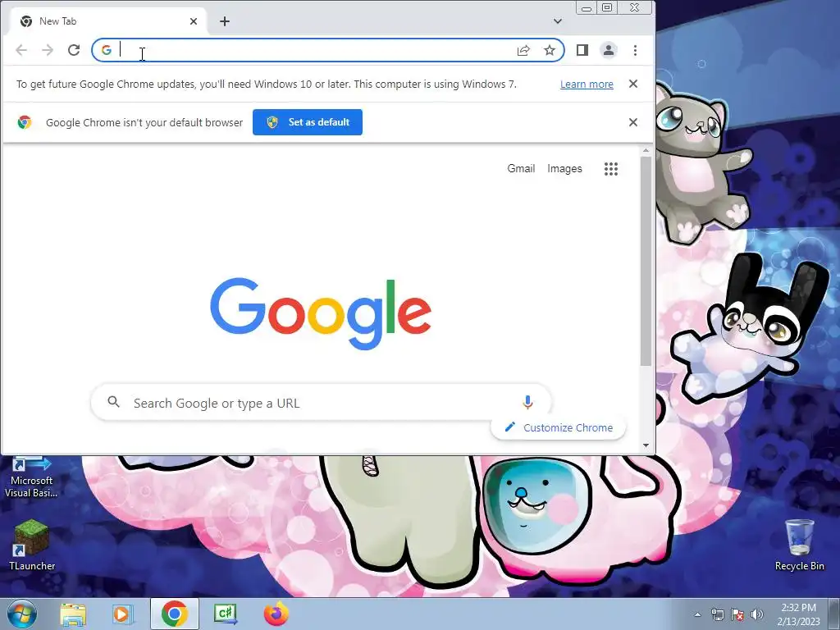Image resolution: width=840 pixels, height=630 pixels.
Task: Click the Set as default button
Action: click(x=308, y=122)
